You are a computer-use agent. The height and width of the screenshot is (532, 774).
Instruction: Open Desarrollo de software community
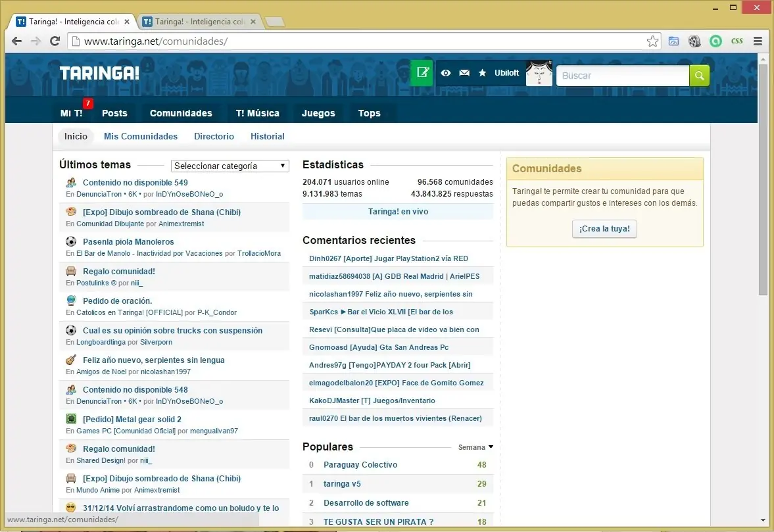click(x=366, y=503)
